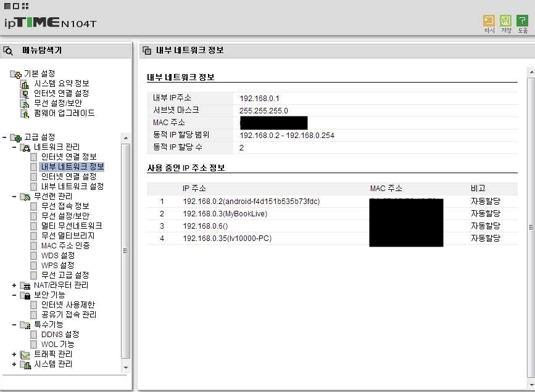This screenshot has width=535, height=392.
Task: Expand the 시스템 관리 node
Action: [14, 364]
